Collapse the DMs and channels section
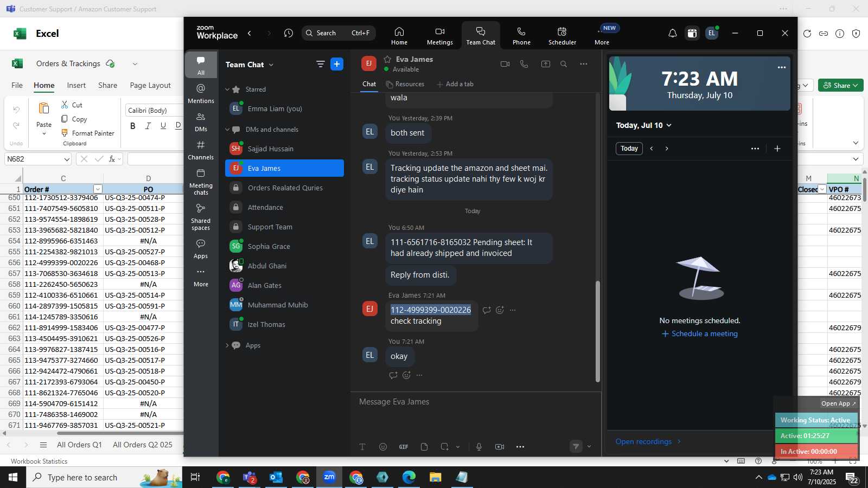This screenshot has height=488, width=868. 227,130
